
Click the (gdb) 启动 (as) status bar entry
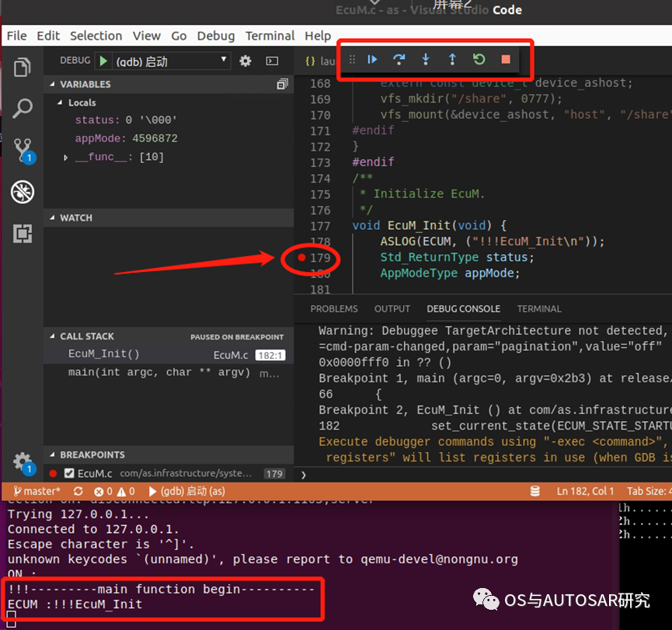pos(187,491)
